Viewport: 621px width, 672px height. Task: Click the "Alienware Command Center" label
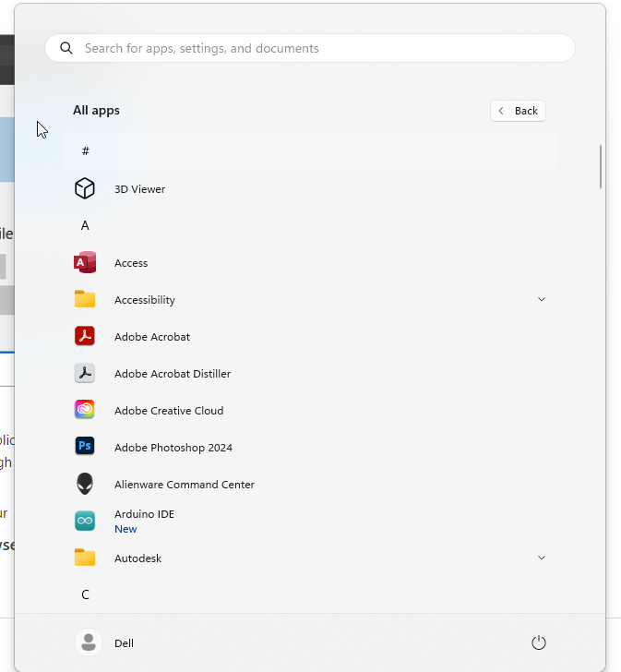tap(185, 485)
